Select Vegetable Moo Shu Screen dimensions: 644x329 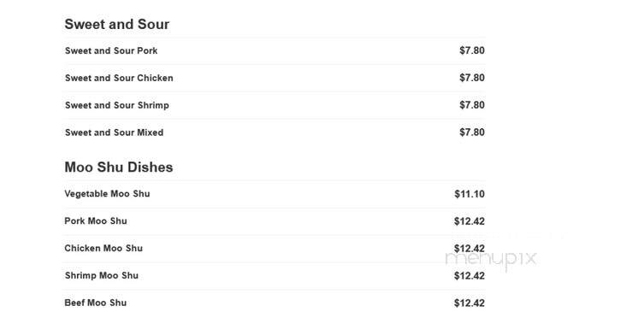pyautogui.click(x=107, y=194)
